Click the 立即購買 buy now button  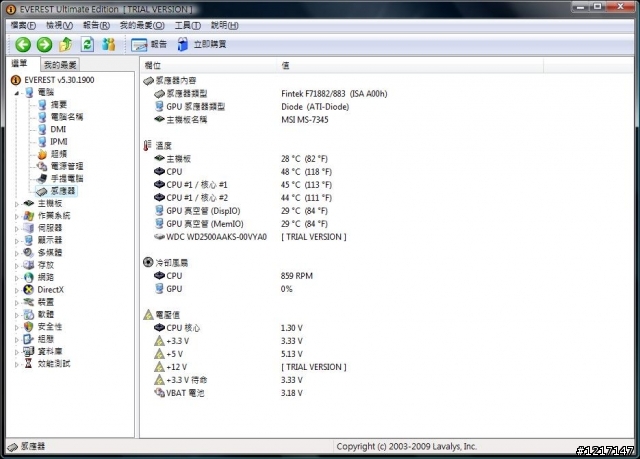tap(202, 44)
